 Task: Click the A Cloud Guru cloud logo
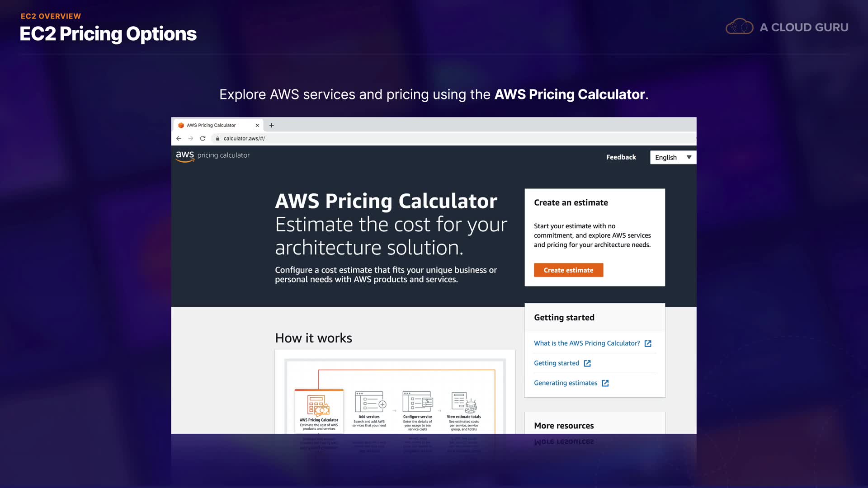point(739,27)
